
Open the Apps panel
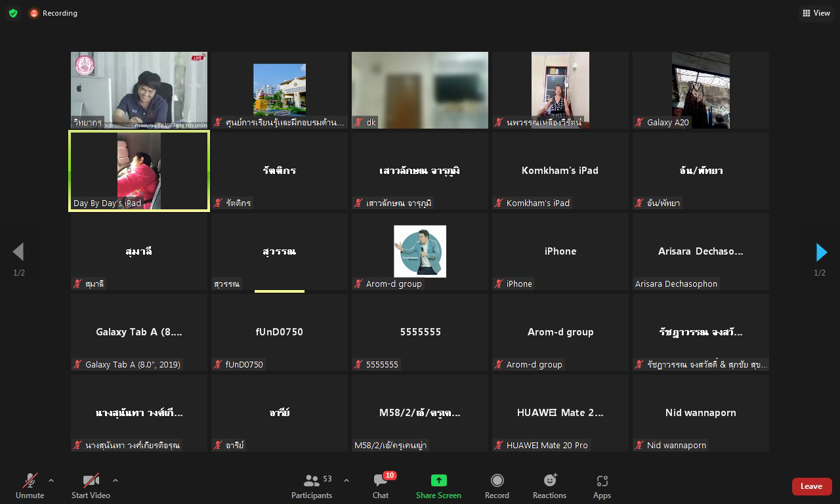[x=602, y=486]
